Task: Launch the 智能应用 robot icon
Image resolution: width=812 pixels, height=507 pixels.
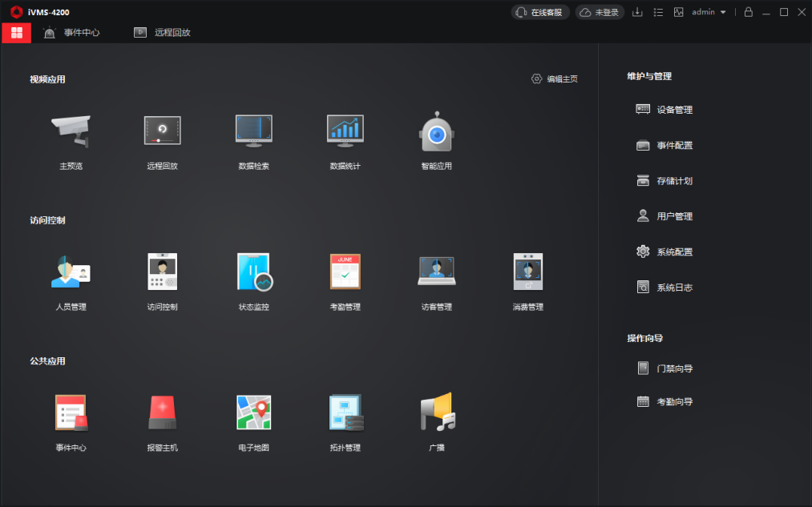Action: pos(436,132)
